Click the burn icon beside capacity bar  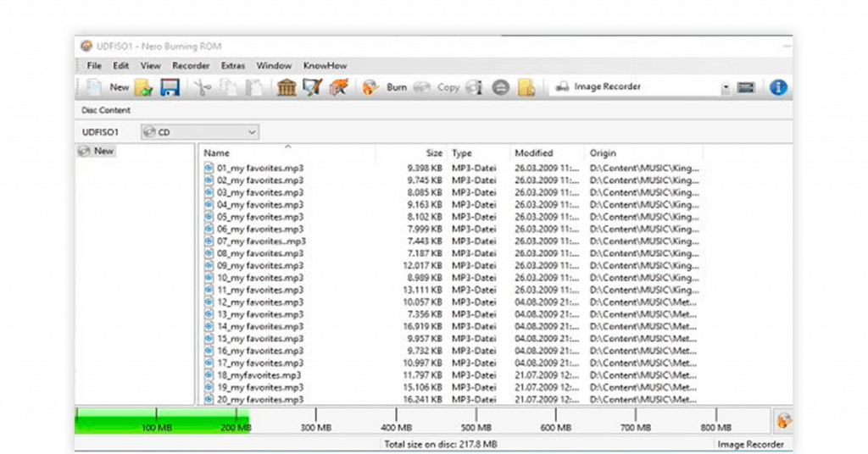point(784,421)
